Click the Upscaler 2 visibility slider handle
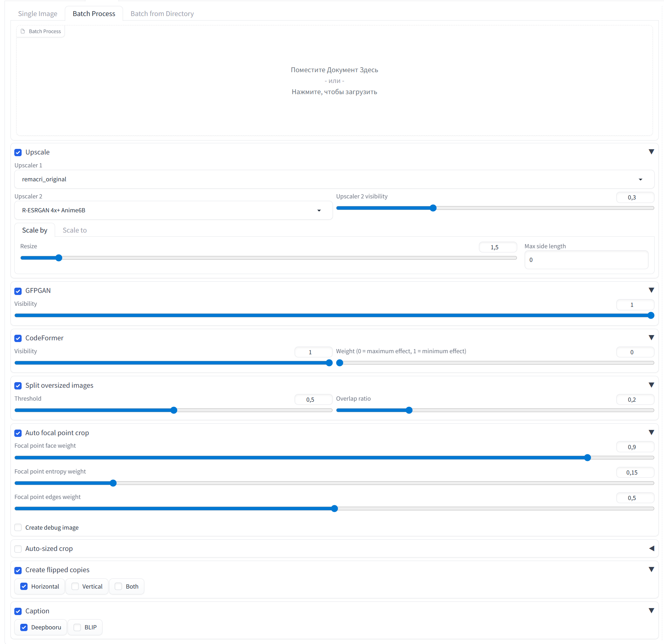This screenshot has height=644, width=664. click(x=433, y=208)
